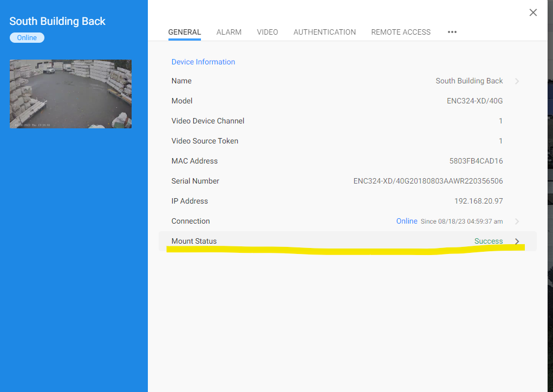The image size is (553, 392).
Task: Open the more tabs ellipsis menu
Action: 452,32
